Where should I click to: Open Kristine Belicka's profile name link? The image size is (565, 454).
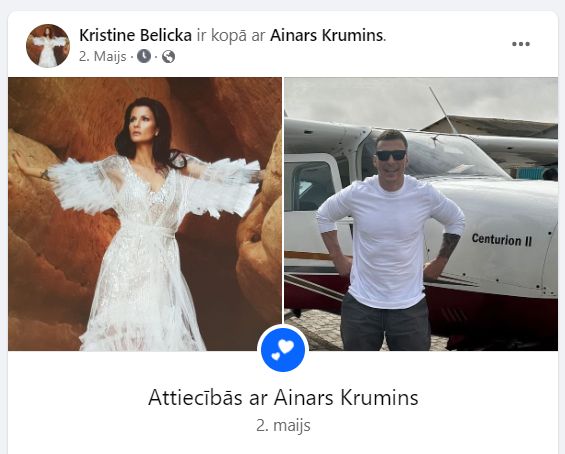tap(135, 35)
